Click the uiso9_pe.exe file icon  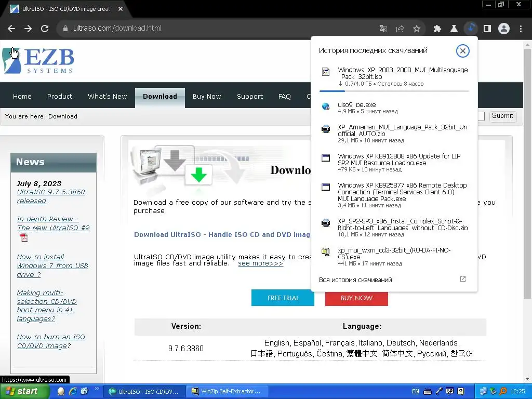pyautogui.click(x=326, y=106)
